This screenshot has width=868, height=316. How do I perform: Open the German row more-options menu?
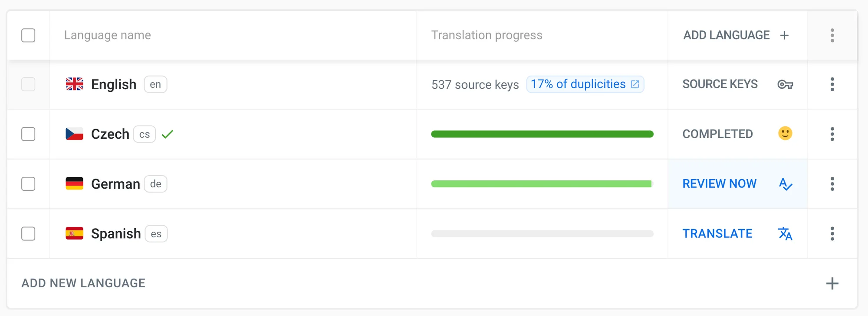[832, 184]
